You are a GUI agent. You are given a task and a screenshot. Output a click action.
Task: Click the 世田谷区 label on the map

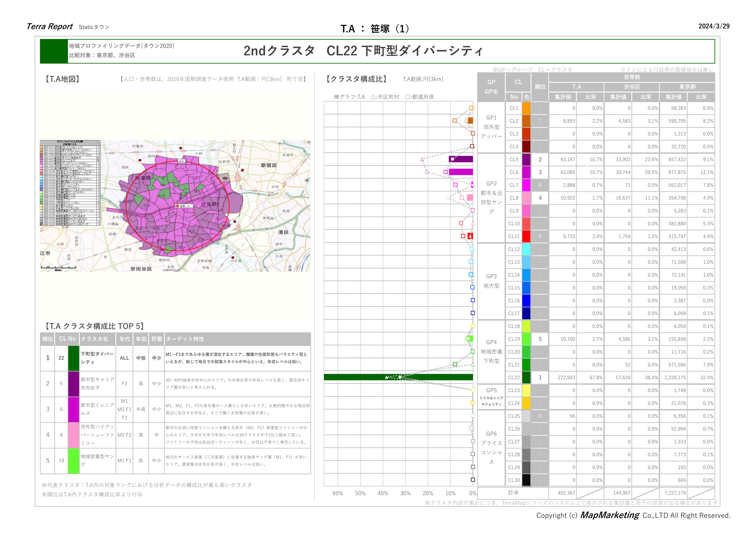pos(141,269)
